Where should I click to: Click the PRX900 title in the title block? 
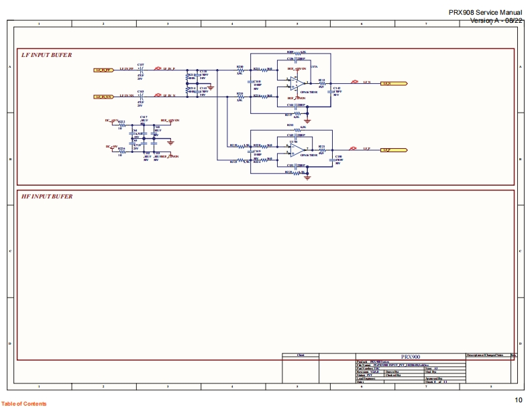[409, 357]
